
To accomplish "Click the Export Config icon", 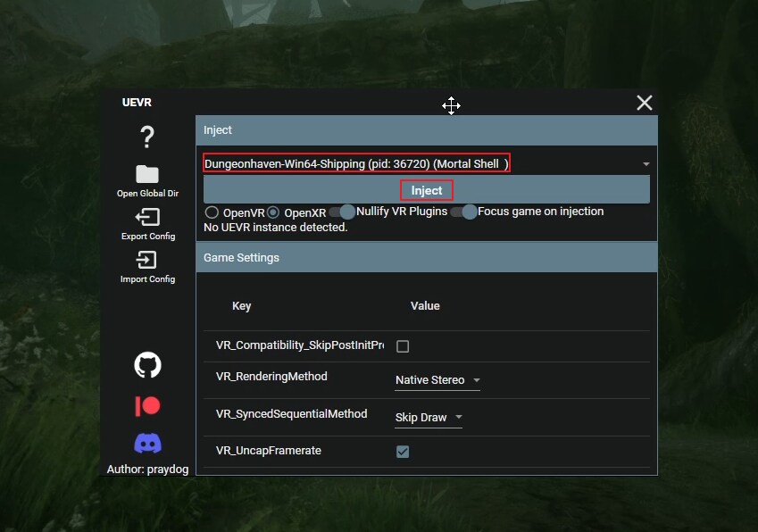I will pyautogui.click(x=147, y=217).
